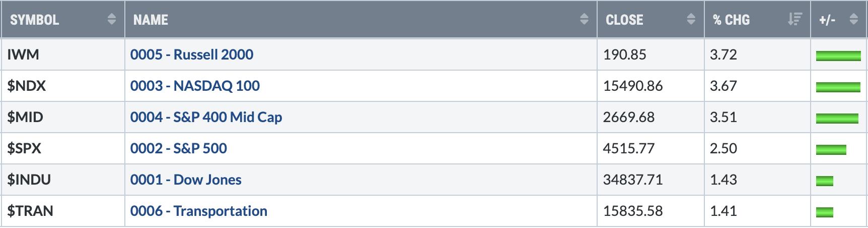Click the $INDU close value 34837.71

pyautogui.click(x=632, y=180)
